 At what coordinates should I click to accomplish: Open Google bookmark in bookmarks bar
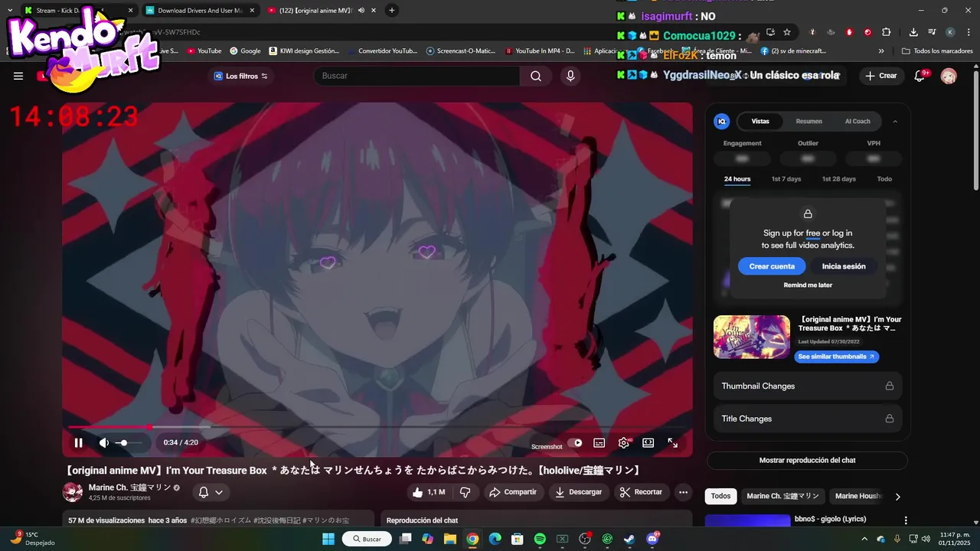pyautogui.click(x=245, y=51)
